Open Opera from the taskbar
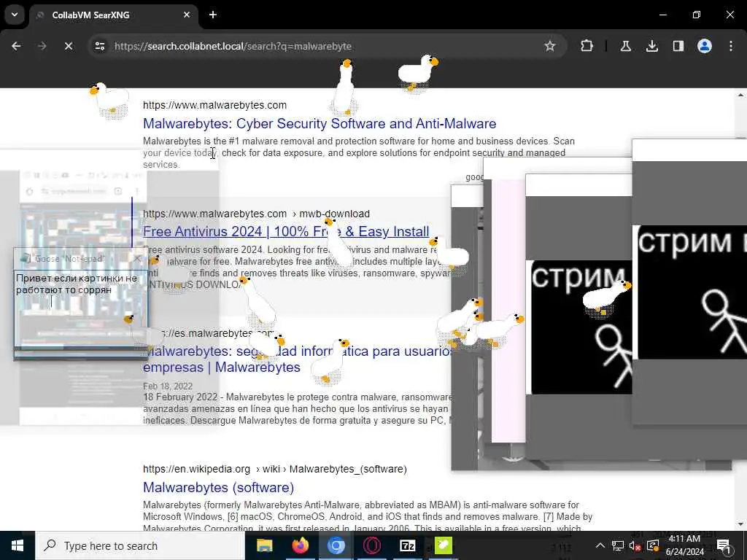Viewport: 747px width, 560px height. 371,545
